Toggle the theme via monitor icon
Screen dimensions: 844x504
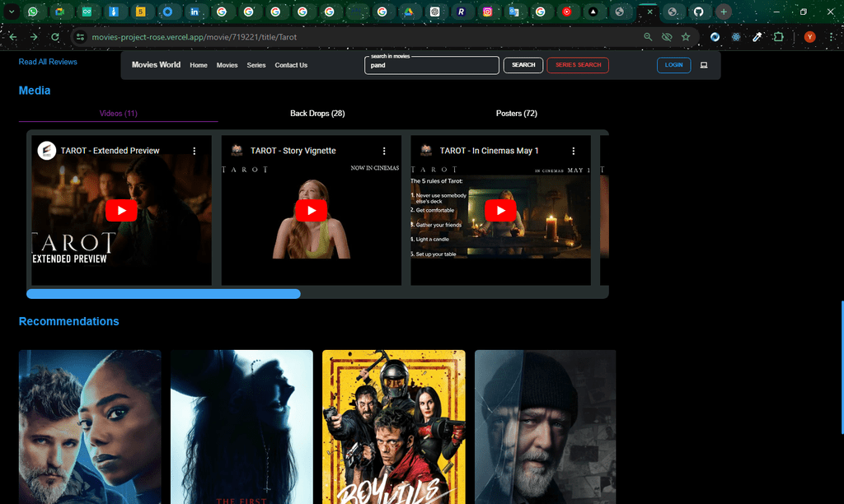coord(704,65)
